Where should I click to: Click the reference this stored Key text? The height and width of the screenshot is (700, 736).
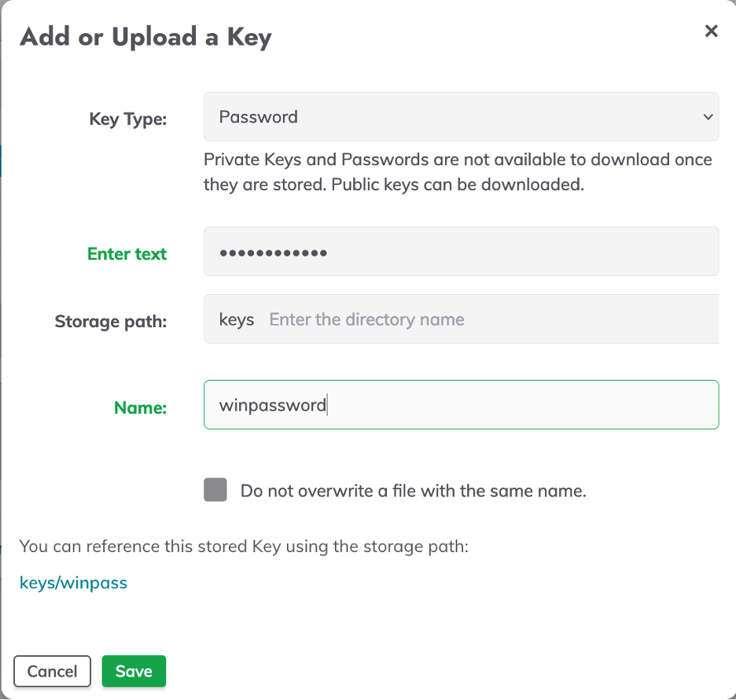tap(244, 546)
